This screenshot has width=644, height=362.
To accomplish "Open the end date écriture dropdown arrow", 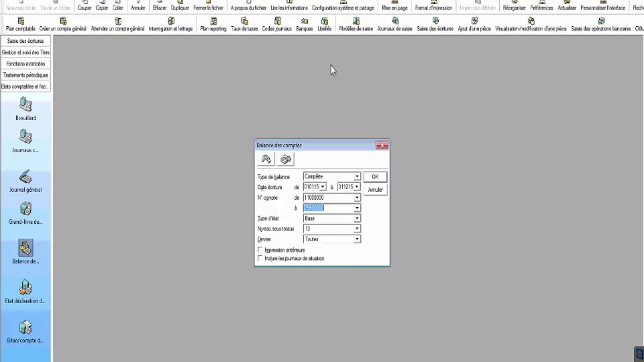I will 357,187.
